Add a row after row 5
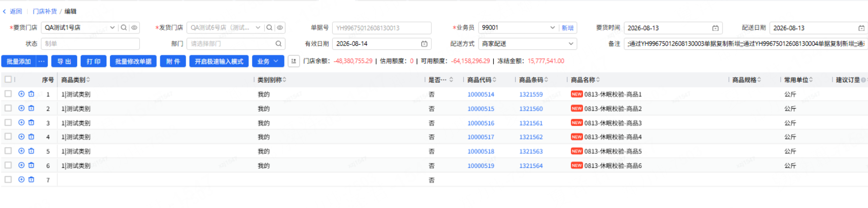 click(x=21, y=151)
